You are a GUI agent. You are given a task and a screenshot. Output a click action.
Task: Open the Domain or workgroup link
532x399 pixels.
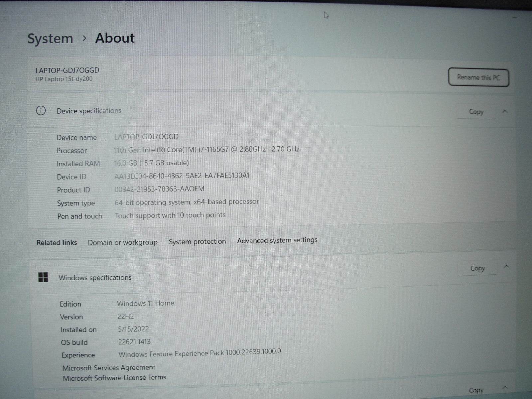click(x=122, y=242)
